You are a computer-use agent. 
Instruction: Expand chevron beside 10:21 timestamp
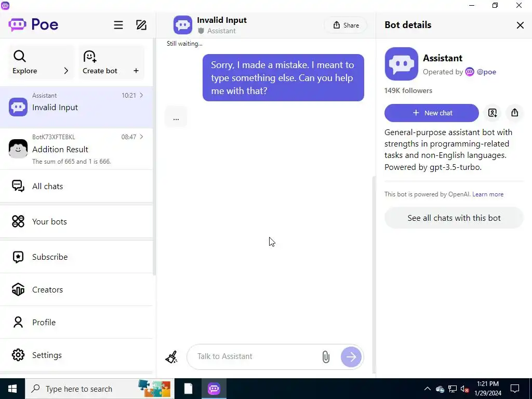pos(141,95)
